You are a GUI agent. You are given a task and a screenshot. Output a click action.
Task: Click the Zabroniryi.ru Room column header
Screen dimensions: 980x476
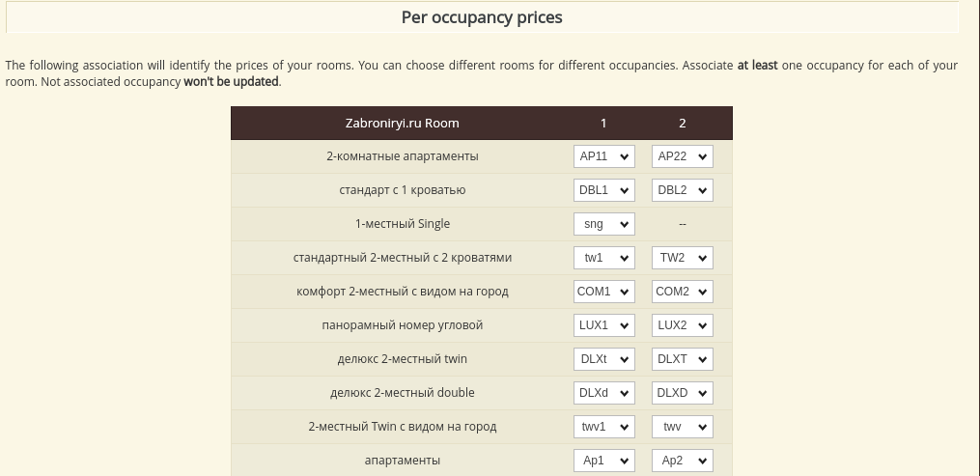[x=402, y=124]
